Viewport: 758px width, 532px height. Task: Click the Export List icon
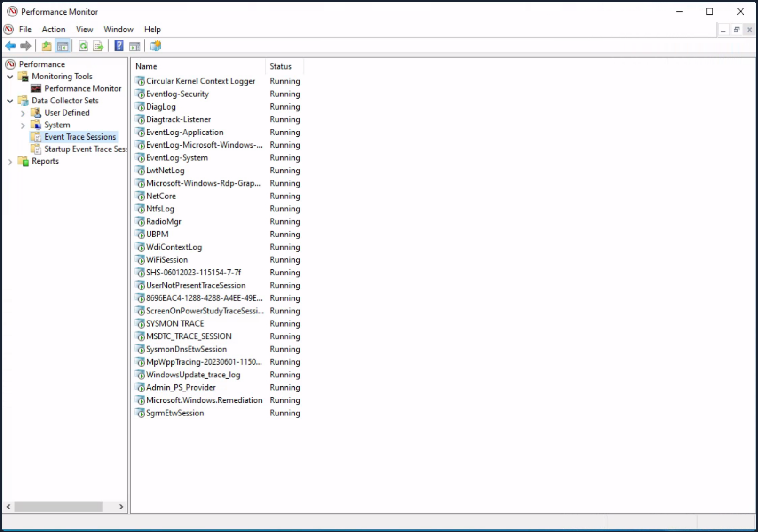pyautogui.click(x=98, y=46)
